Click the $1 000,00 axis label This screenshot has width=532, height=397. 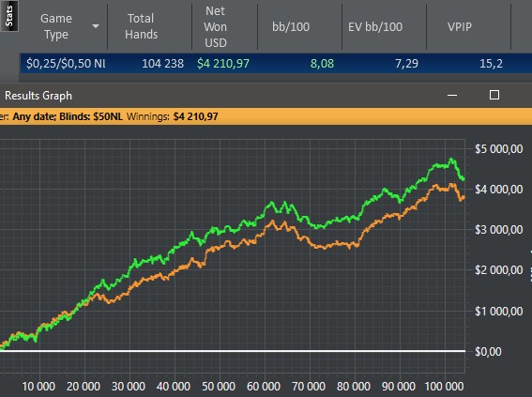tap(499, 312)
